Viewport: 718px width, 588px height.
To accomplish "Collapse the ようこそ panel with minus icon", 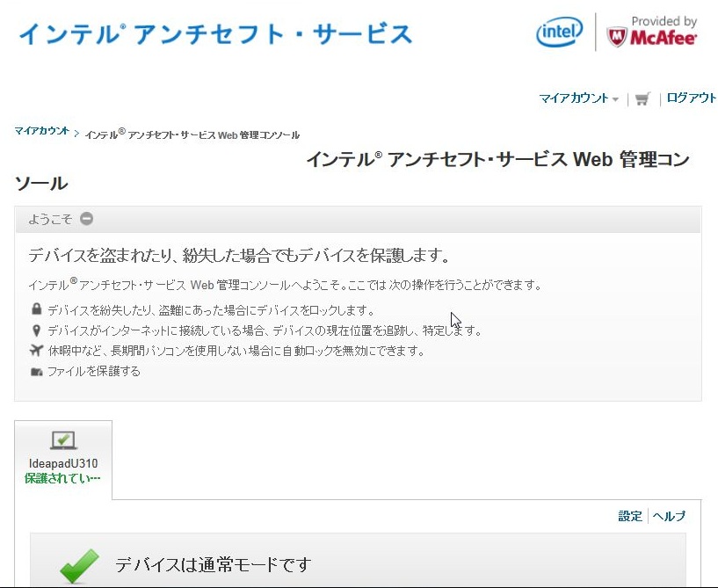I will [x=86, y=219].
